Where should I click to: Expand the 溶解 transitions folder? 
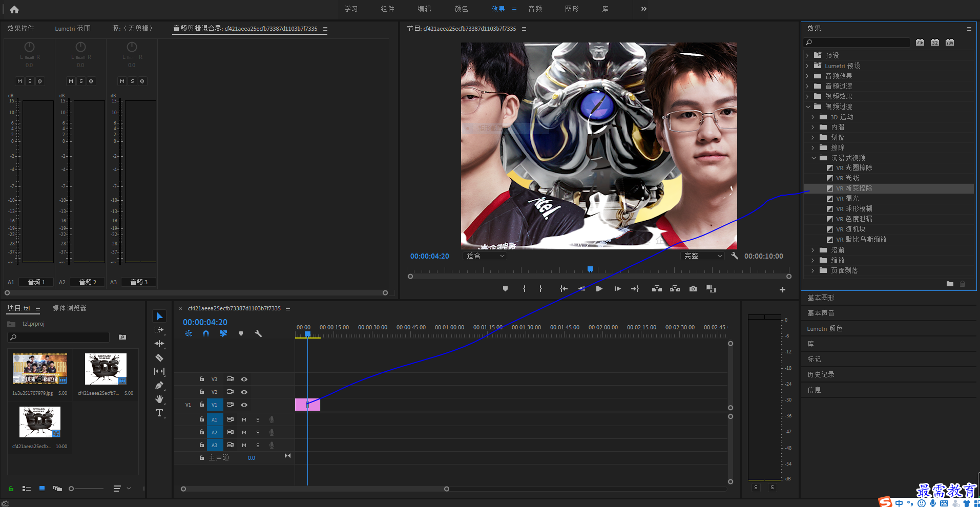tap(813, 250)
